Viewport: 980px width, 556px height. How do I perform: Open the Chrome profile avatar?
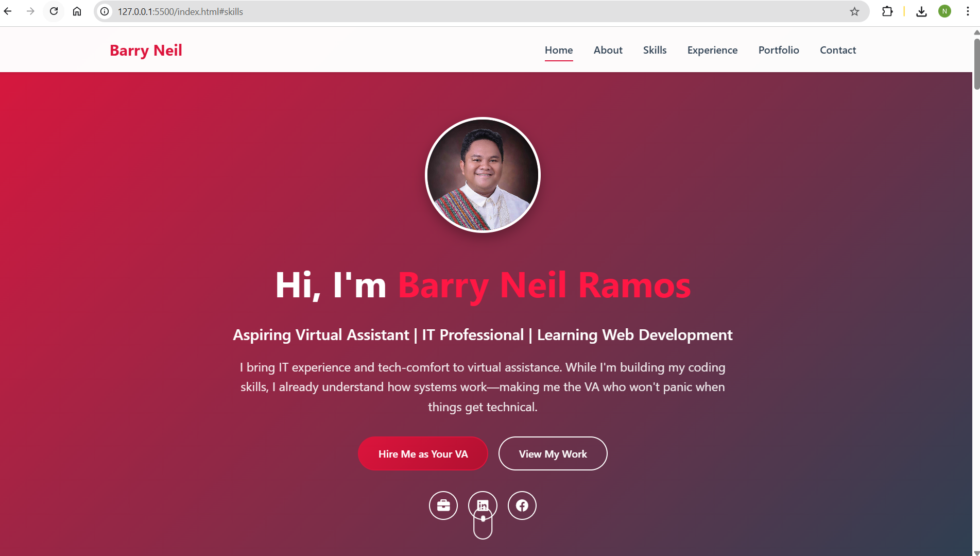point(944,11)
